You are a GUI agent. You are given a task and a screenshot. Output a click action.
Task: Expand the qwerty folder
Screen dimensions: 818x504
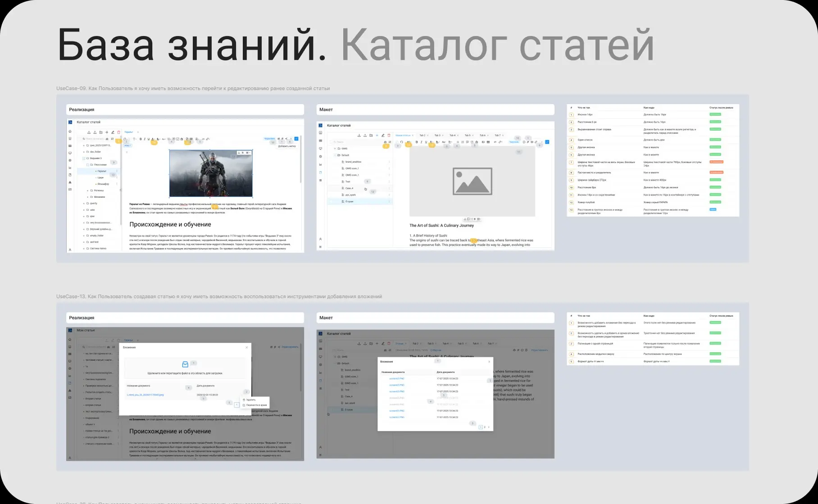(84, 203)
